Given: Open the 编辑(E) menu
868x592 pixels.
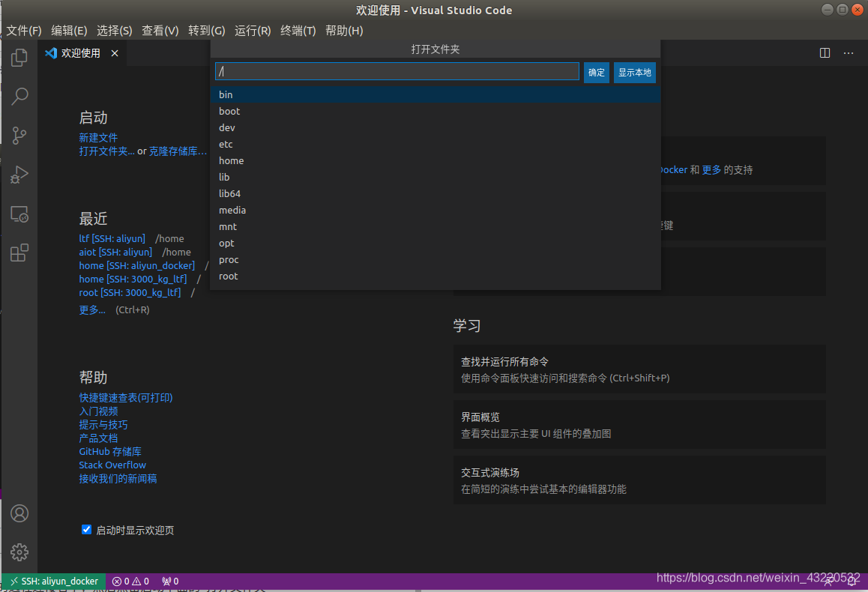Looking at the screenshot, I should coord(69,31).
